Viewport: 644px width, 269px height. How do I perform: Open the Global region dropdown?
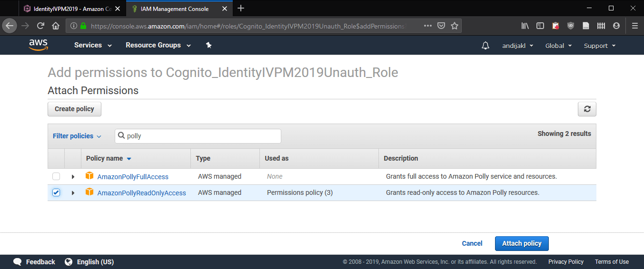pos(558,46)
